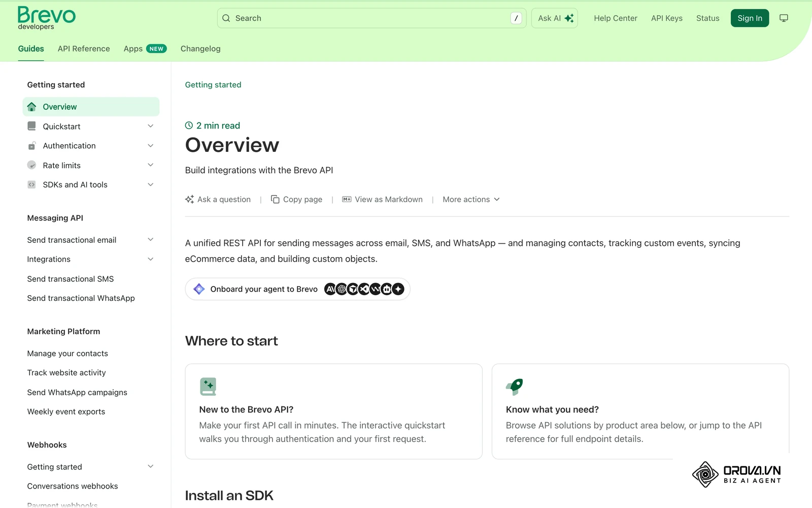Open Weekly event exports guide
This screenshot has height=508, width=812.
click(x=66, y=411)
